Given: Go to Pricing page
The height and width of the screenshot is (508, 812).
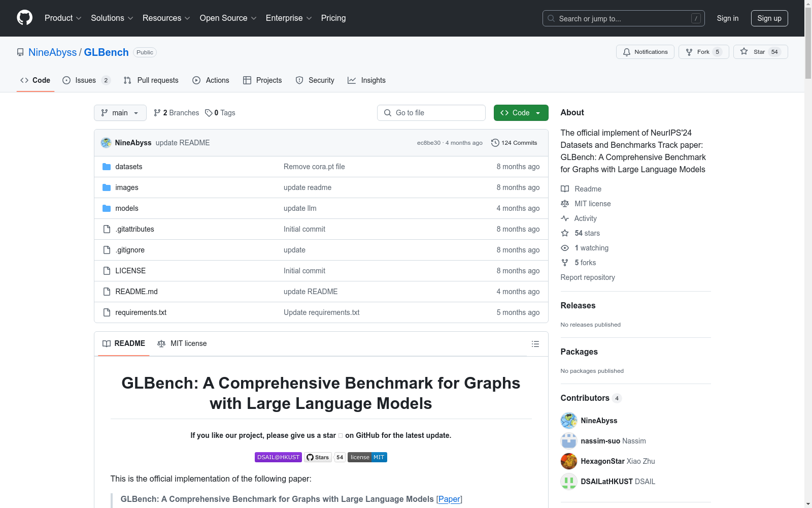Looking at the screenshot, I should coord(333,18).
